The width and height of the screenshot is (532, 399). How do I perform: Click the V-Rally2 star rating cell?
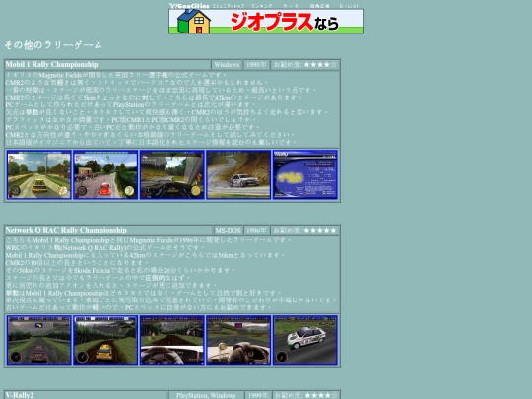tap(306, 395)
